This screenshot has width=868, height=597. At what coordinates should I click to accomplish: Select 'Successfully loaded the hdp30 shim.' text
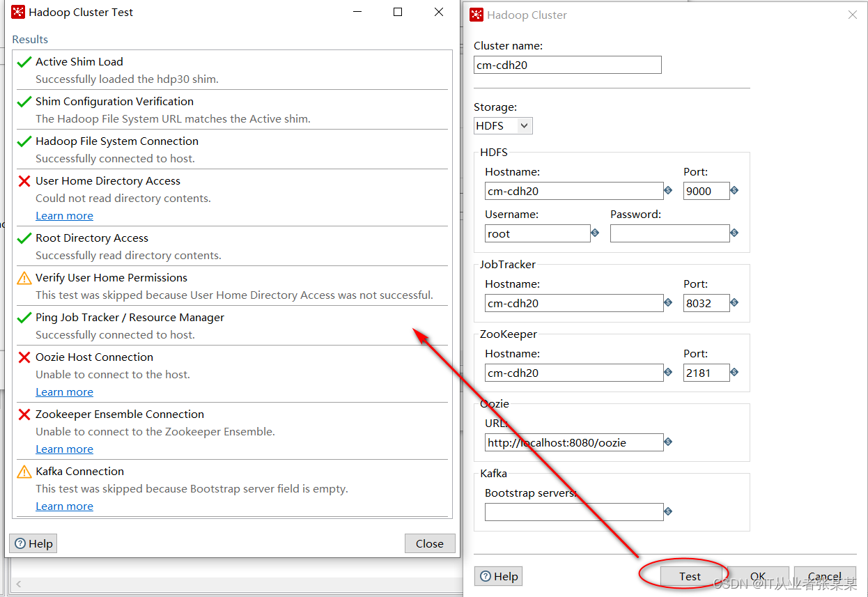pos(127,79)
